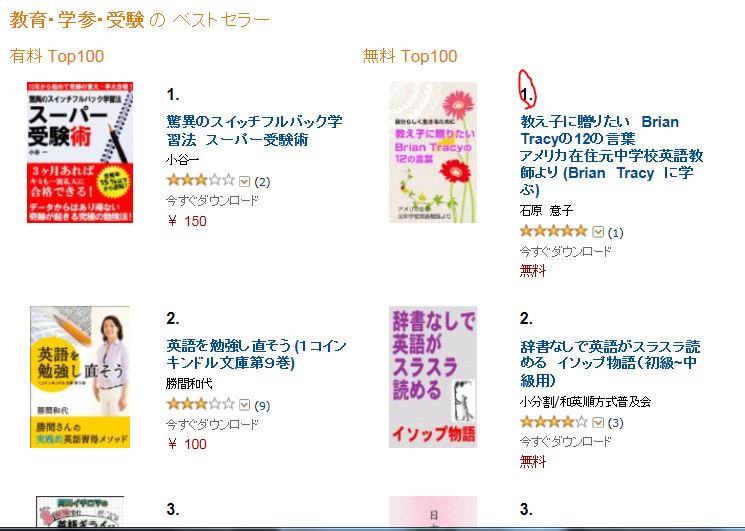Open the スーパー受験術 book cover thumbnail
Image resolution: width=745 pixels, height=531 pixels.
click(x=80, y=152)
